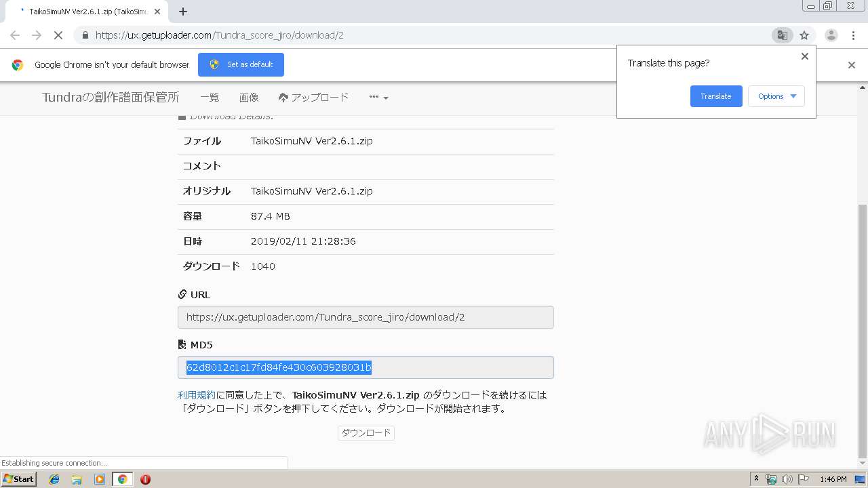The image size is (868, 488).
Task: Click the download count 1040
Action: click(x=263, y=266)
